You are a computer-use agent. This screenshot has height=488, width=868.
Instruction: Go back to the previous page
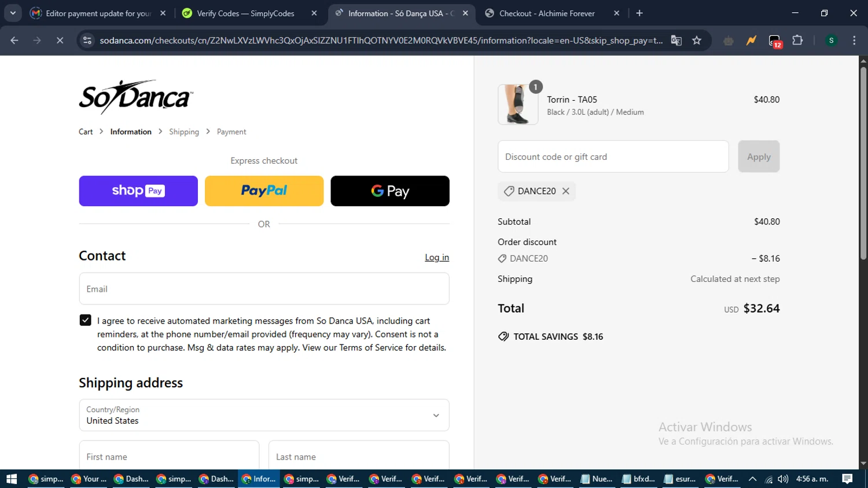point(14,40)
